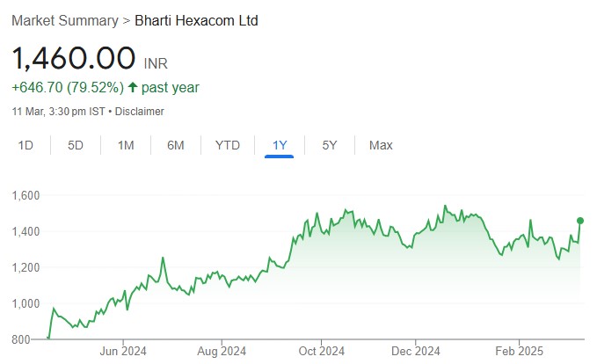The height and width of the screenshot is (364, 597).
Task: View the Max time range
Action: (381, 145)
